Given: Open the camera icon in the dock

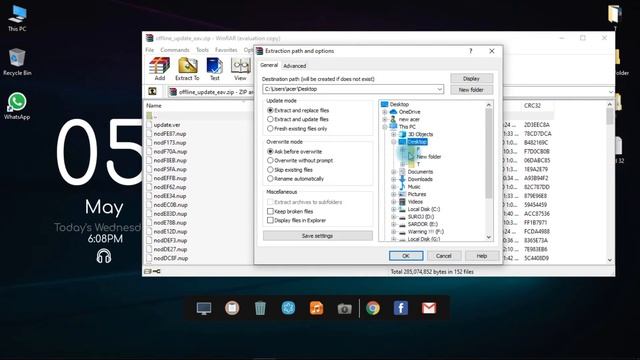Looking at the screenshot, I should click(344, 309).
